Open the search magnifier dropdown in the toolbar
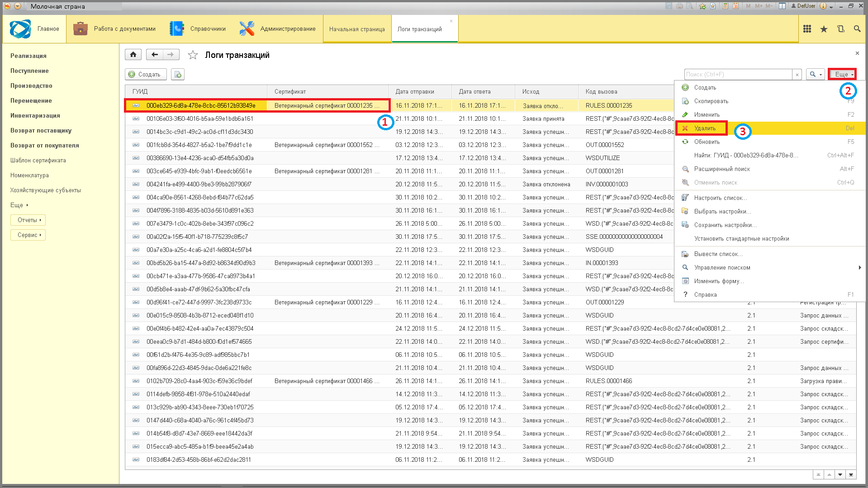This screenshot has width=868, height=488. click(816, 74)
